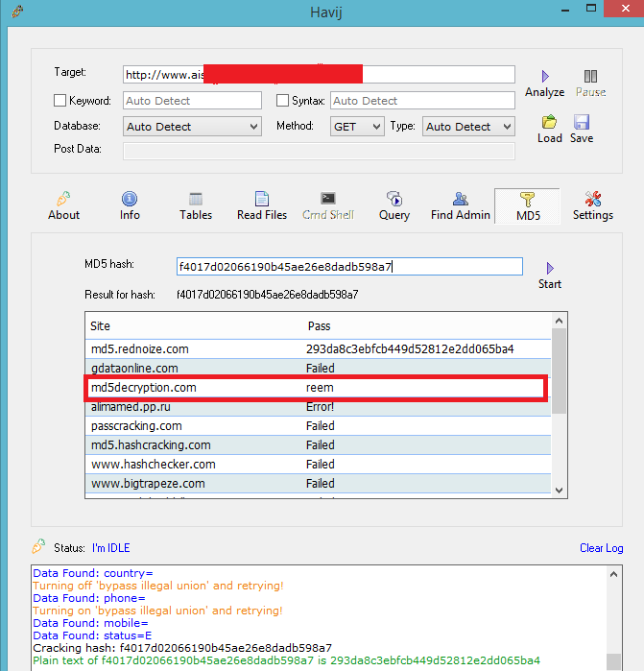
Task: Open the Type Auto Detect dropdown
Action: tap(468, 127)
